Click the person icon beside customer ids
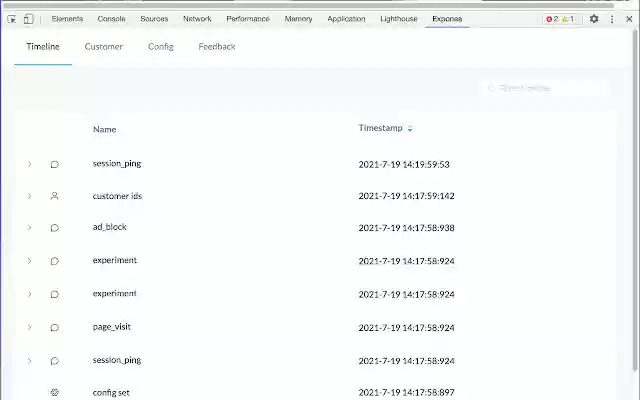640x400 pixels. click(x=54, y=196)
